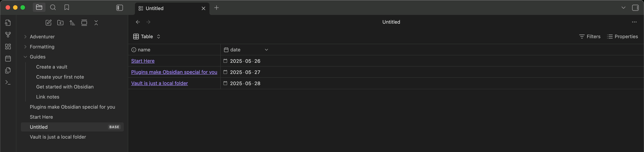Create a new folder

point(60,23)
